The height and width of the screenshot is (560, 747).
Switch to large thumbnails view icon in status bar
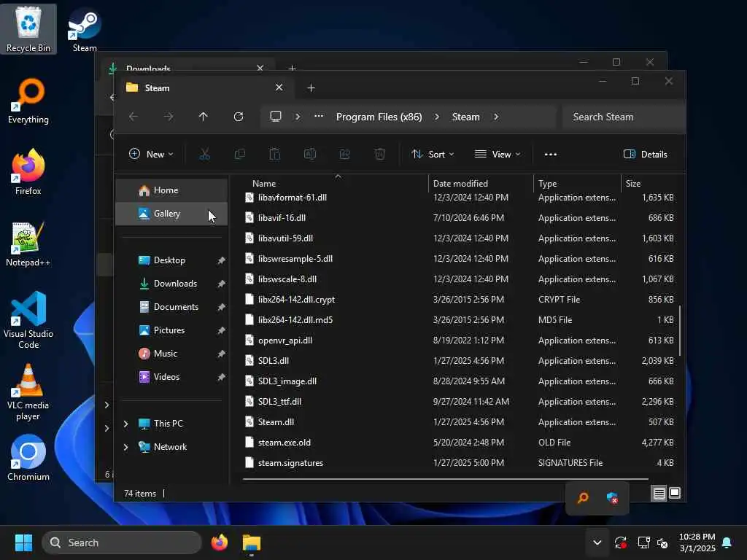(675, 494)
